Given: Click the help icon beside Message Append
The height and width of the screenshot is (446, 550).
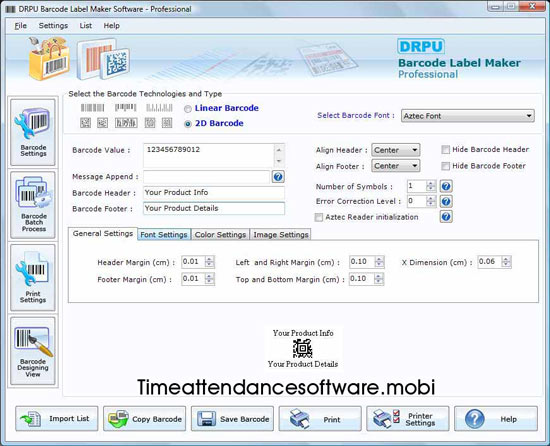Looking at the screenshot, I should point(278,177).
